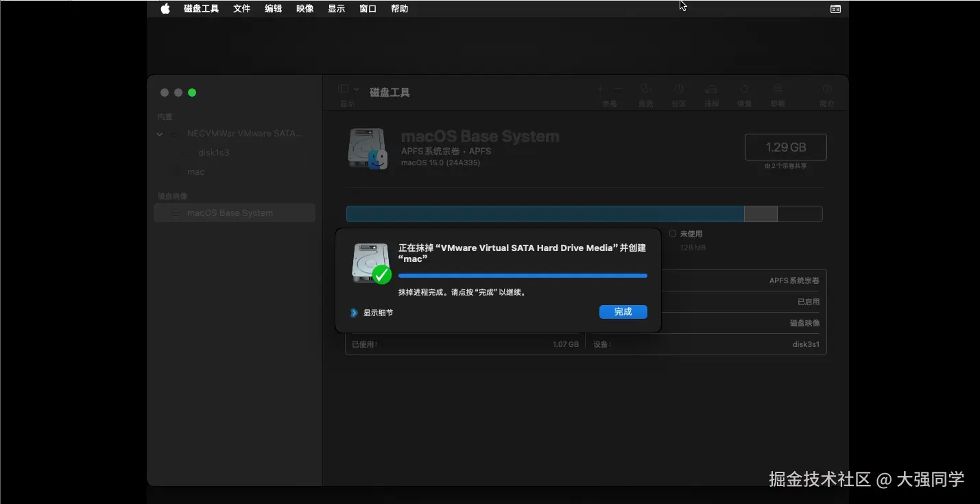This screenshot has height=504, width=980.
Task: Click the macOS 15.0 (24A335) version text
Action: 440,163
